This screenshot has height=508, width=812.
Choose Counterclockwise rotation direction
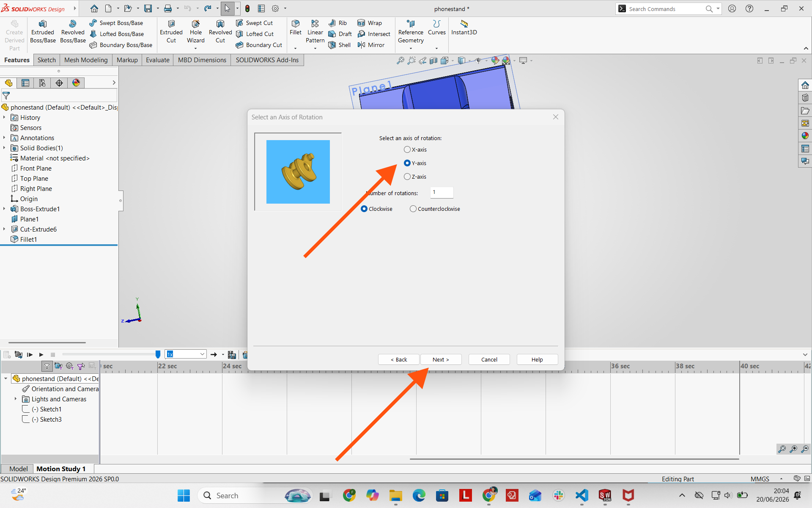tap(413, 209)
